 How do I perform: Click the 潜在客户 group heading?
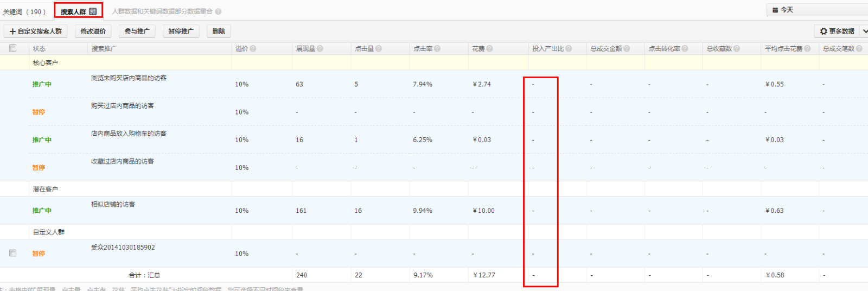(46, 189)
